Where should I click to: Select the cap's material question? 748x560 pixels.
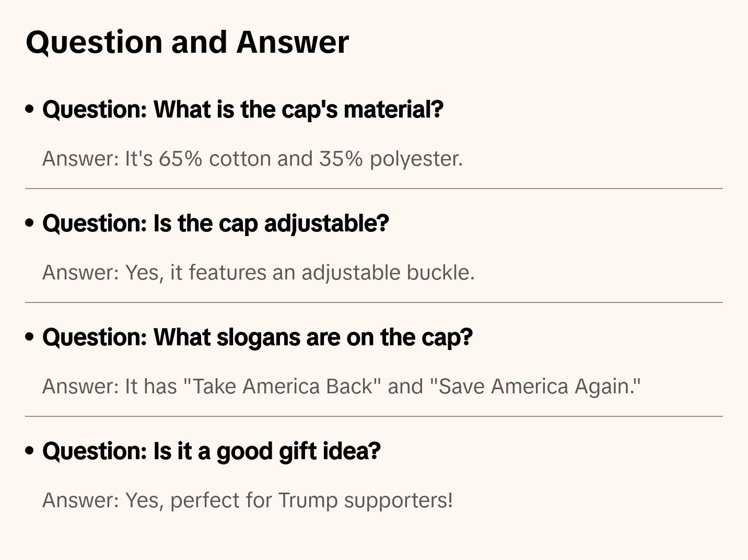[x=243, y=110]
